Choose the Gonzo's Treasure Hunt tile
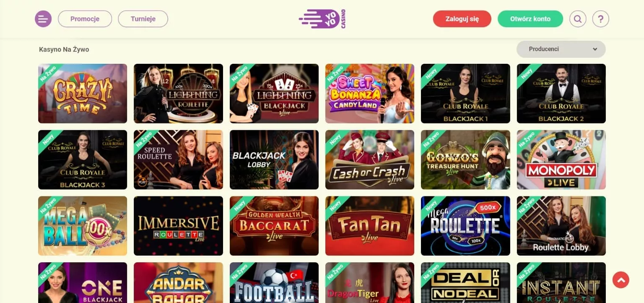Screen dimensions: 644x303 tap(465, 160)
